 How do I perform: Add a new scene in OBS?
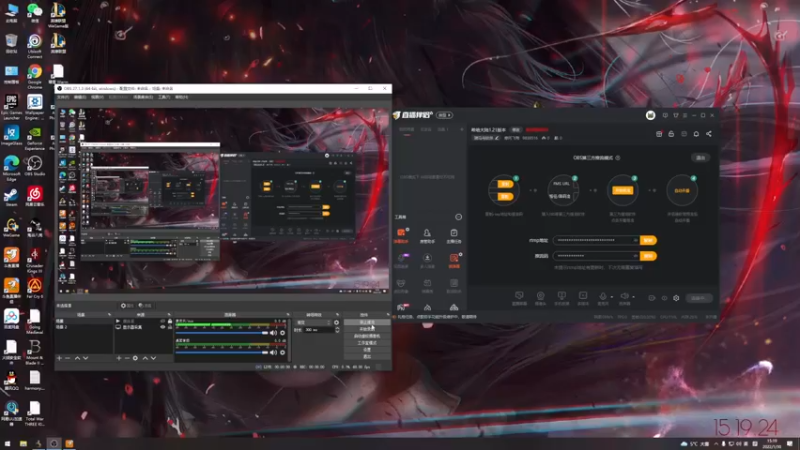[59, 358]
